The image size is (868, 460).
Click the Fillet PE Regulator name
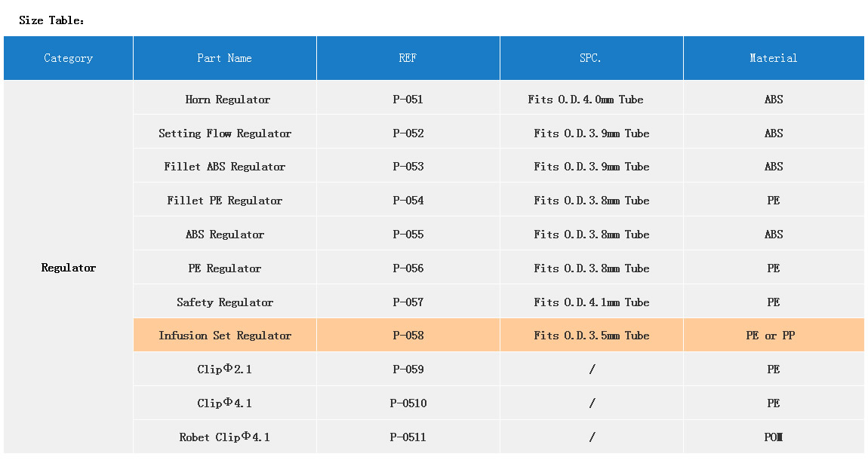tap(225, 201)
